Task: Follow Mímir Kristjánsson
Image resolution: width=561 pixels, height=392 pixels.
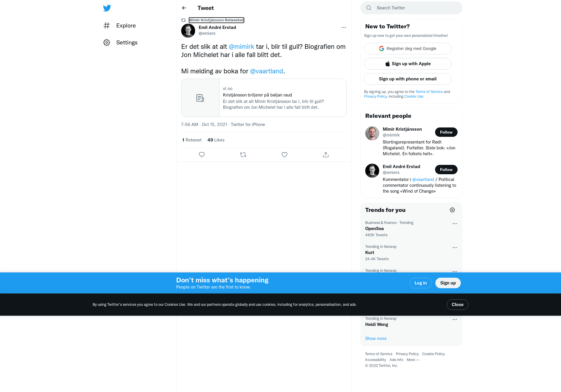Action: [x=446, y=132]
